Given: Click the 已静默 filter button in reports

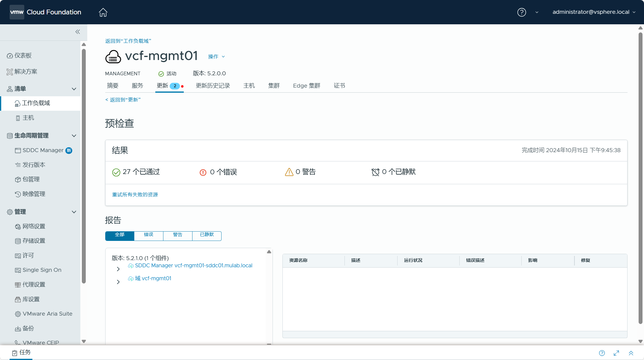Looking at the screenshot, I should pos(207,235).
